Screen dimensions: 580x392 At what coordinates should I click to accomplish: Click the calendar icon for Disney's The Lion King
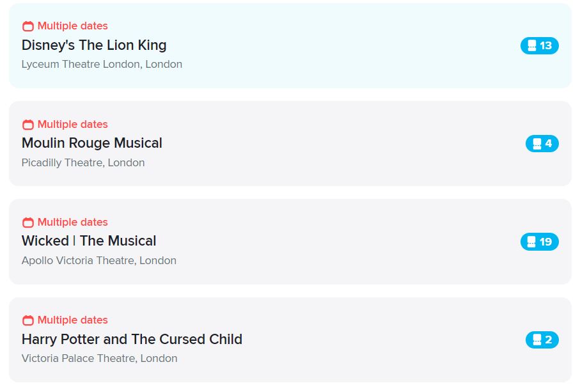click(x=27, y=26)
